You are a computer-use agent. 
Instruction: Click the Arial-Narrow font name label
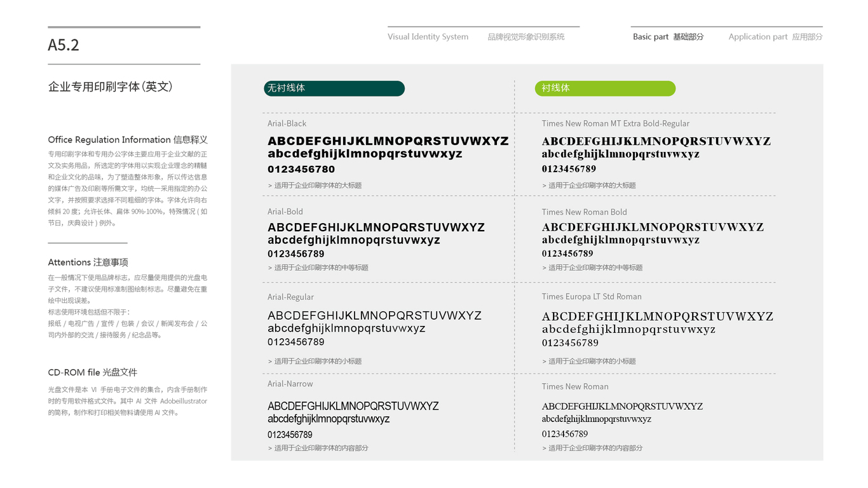(x=290, y=384)
